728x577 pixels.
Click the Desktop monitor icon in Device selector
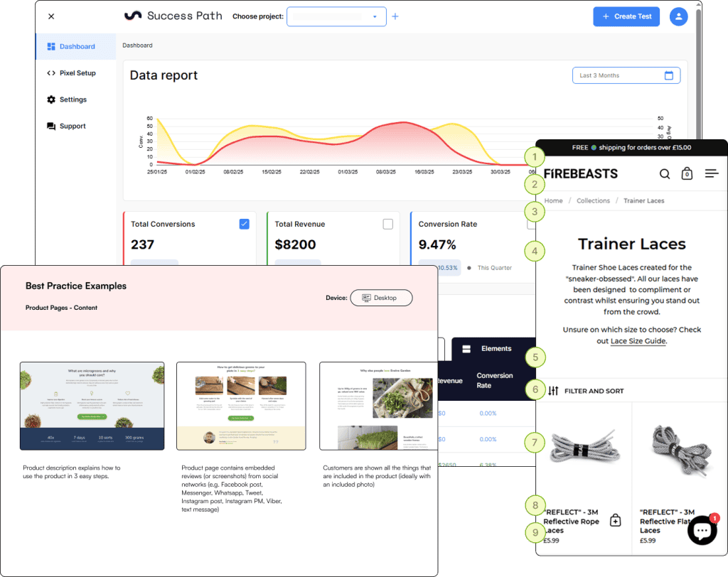click(366, 298)
